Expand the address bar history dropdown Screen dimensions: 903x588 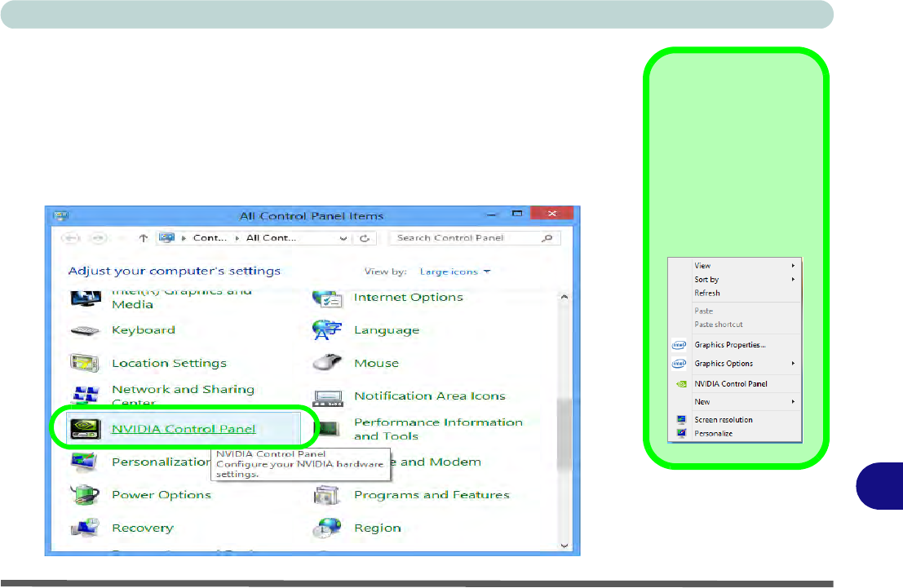tap(343, 238)
